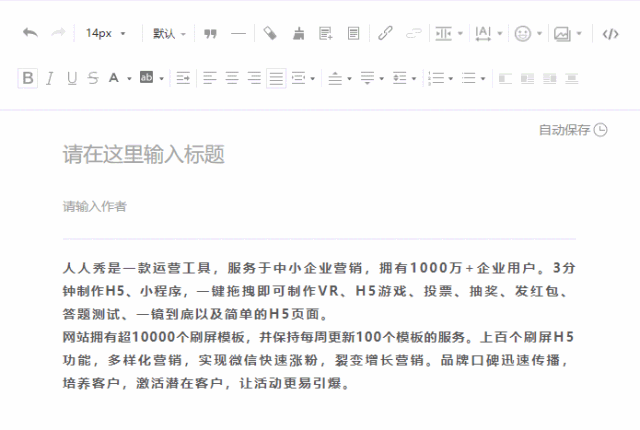Click the spacing before paragraph icon
Image resolution: width=640 pixels, height=430 pixels.
pos(335,78)
